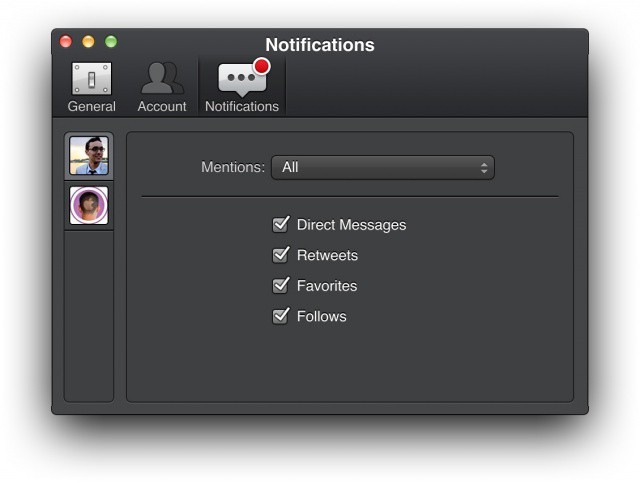The width and height of the screenshot is (640, 483).
Task: Switch to the pink-circled avatar account
Action: [x=89, y=206]
